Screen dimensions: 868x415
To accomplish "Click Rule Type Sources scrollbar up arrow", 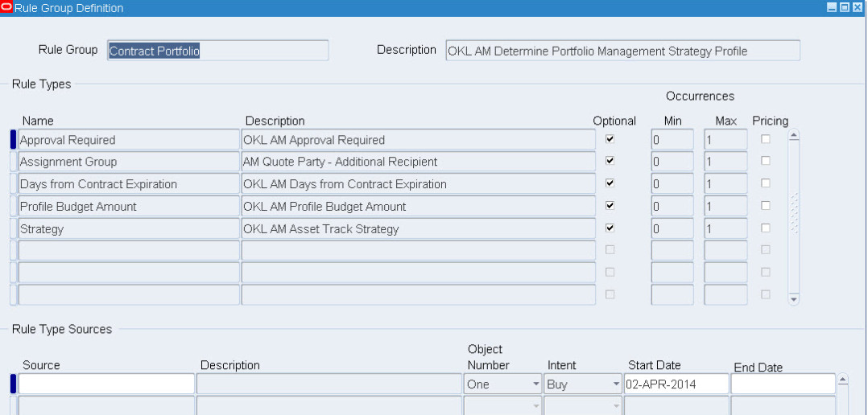I will point(842,380).
